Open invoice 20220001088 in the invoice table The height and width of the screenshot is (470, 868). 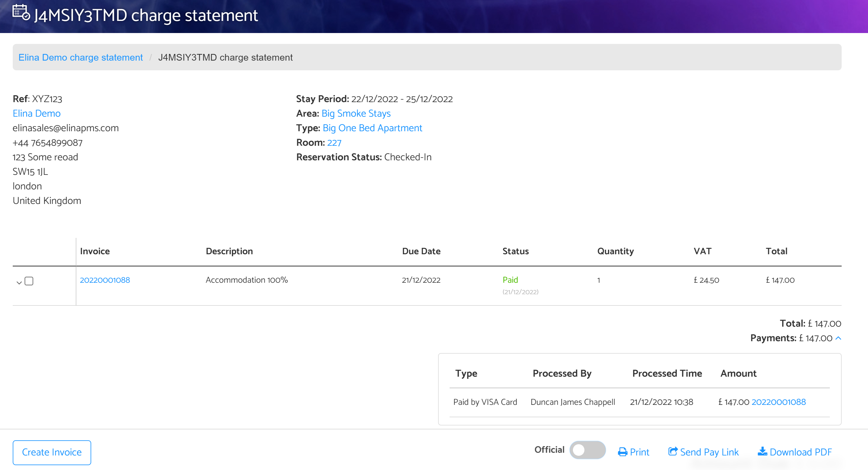point(105,280)
